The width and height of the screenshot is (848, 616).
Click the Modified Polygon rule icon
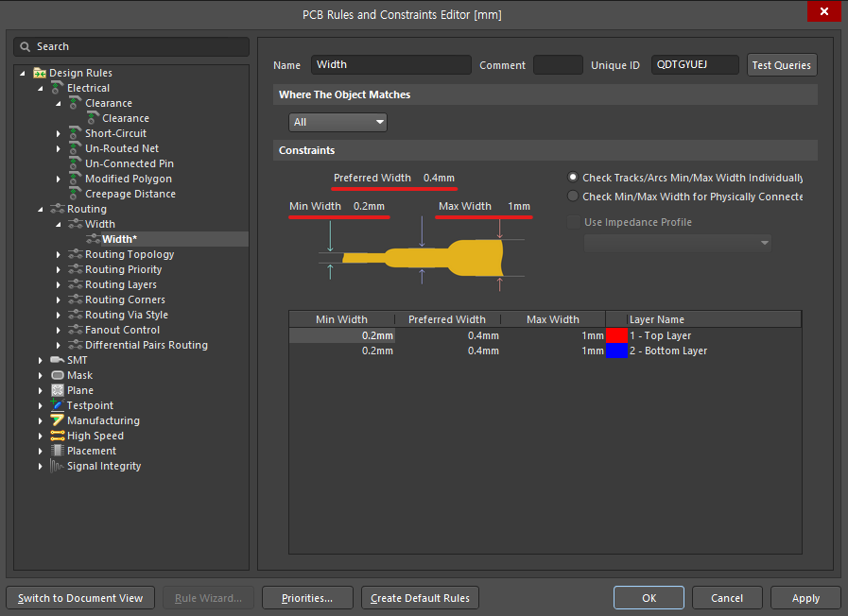(76, 179)
